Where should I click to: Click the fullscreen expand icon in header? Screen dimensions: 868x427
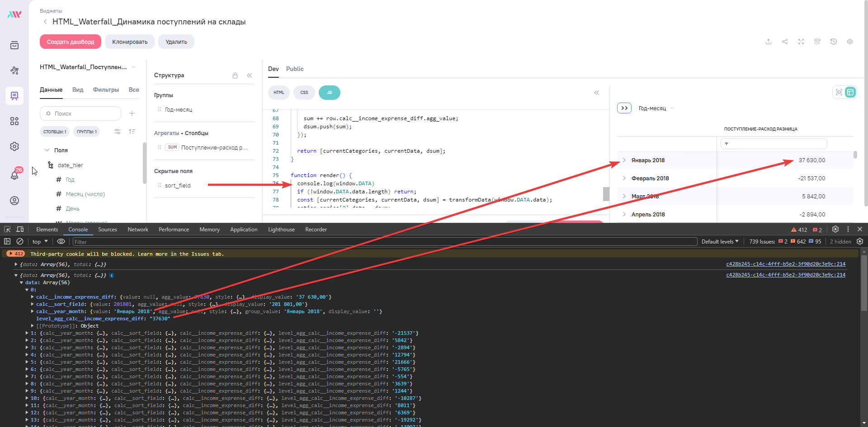point(801,42)
